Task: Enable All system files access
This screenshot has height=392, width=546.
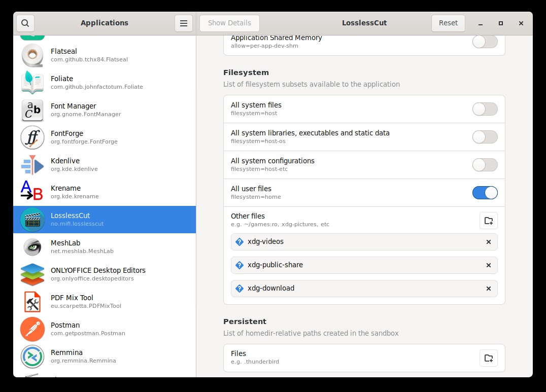Action: pos(485,109)
